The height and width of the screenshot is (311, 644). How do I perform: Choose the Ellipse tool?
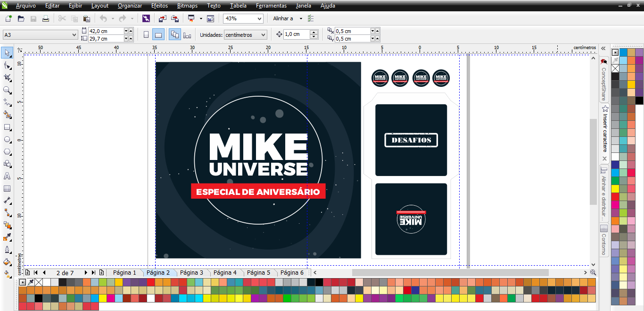coord(7,140)
